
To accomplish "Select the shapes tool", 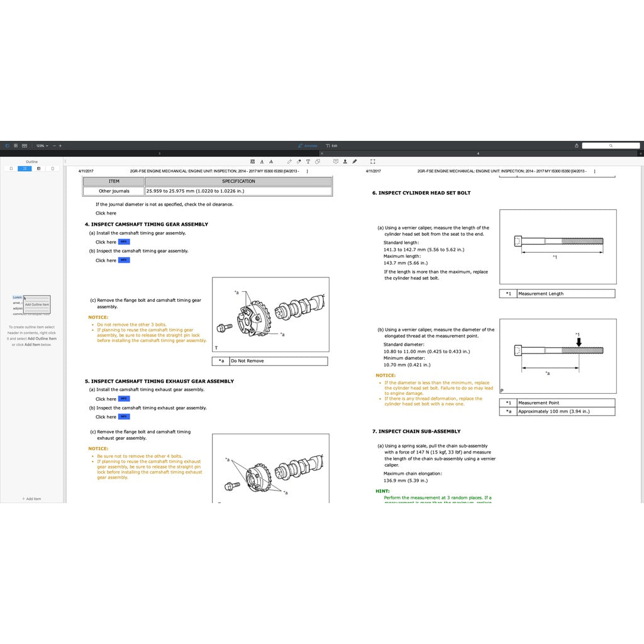I will click(x=317, y=162).
